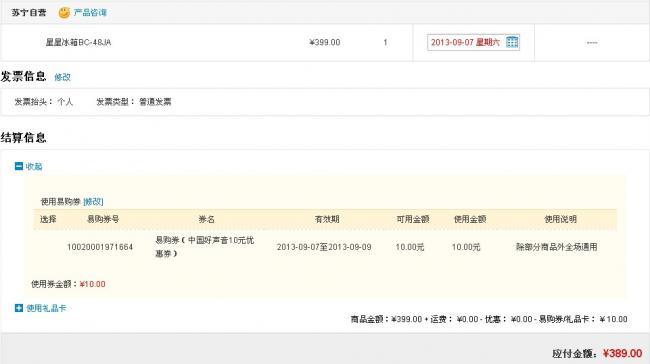
Task: Click [修改] beside 使用易购券
Action: (93, 201)
